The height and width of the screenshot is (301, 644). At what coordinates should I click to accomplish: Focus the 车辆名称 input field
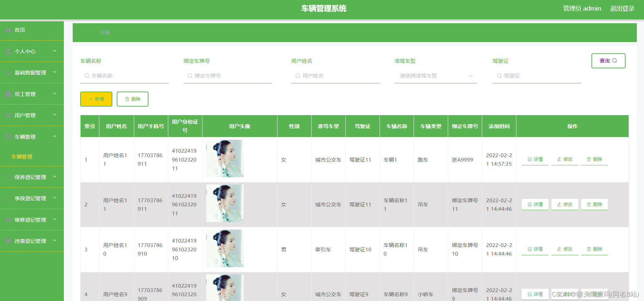(125, 76)
